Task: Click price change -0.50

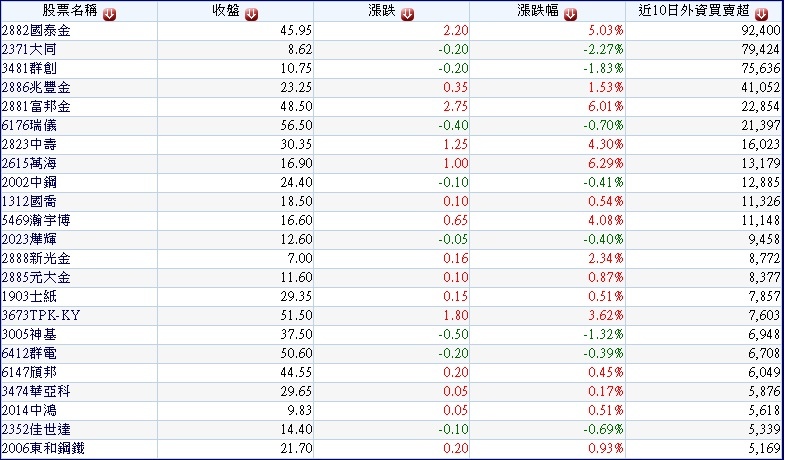Action: click(x=454, y=334)
